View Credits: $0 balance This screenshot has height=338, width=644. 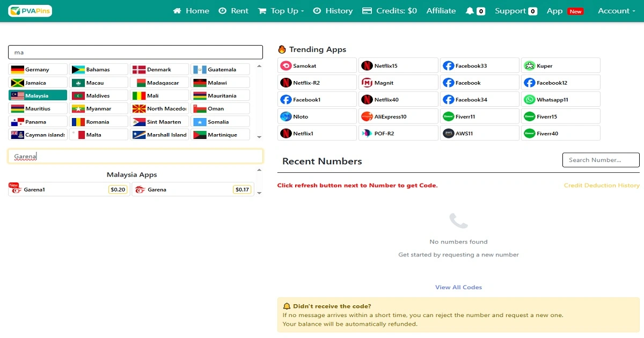(x=390, y=11)
